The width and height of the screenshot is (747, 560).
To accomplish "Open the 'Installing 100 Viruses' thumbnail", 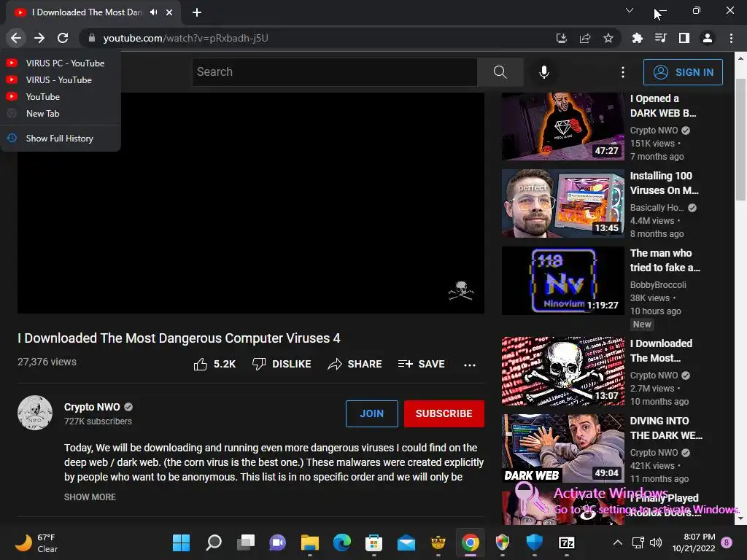I will 562,203.
